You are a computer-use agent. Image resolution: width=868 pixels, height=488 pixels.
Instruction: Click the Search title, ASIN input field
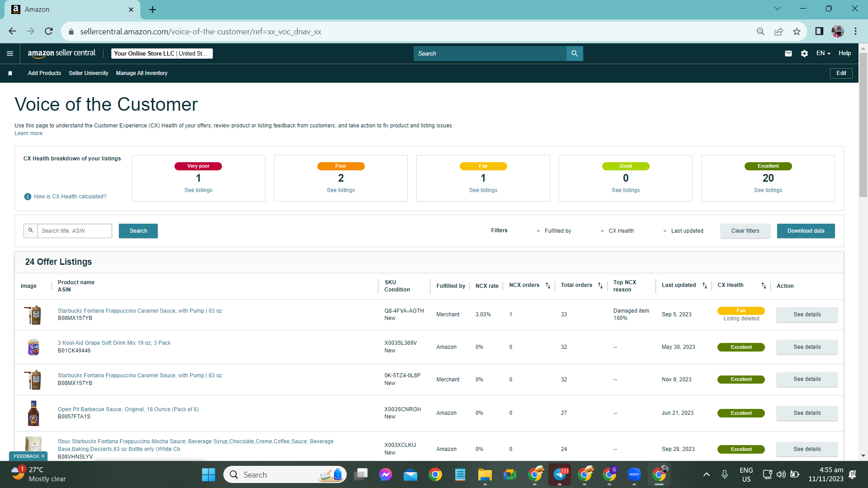pos(75,231)
